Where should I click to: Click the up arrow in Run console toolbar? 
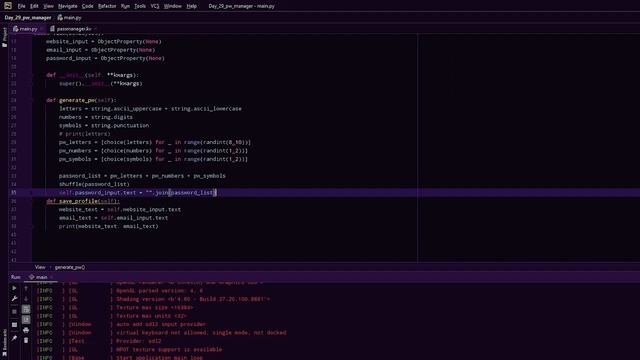(x=26, y=288)
